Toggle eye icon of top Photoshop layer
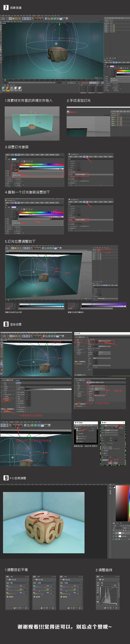 tap(113, 533)
